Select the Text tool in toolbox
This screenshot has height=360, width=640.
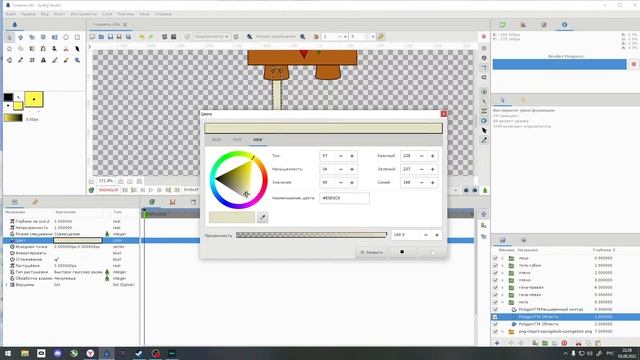43,60
